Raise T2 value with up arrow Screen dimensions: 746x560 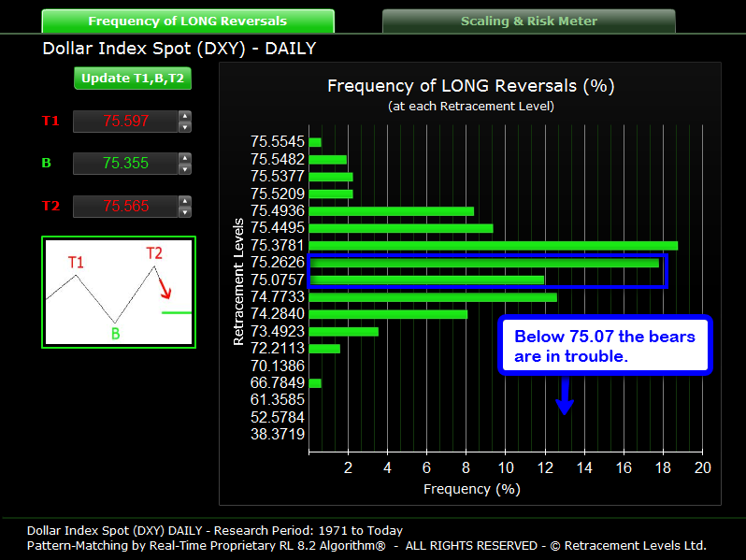point(185,201)
